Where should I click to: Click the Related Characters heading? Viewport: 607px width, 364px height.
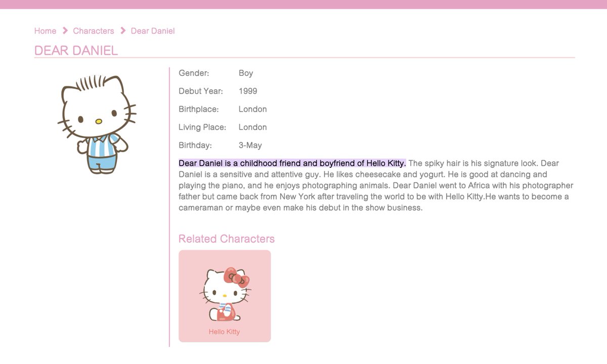tap(227, 239)
